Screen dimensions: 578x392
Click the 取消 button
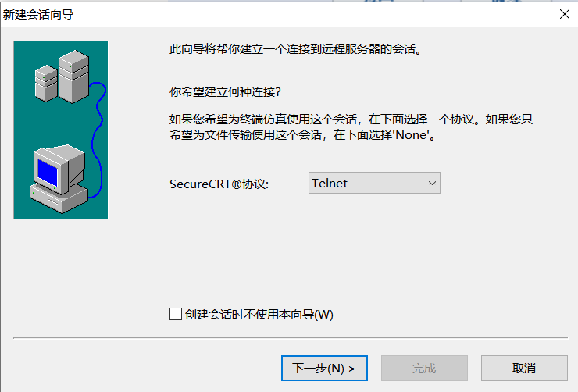(x=524, y=368)
